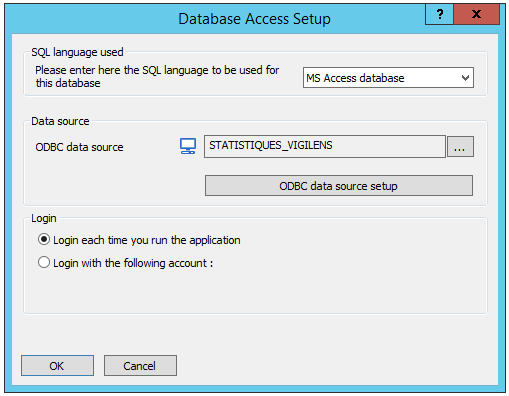Expand the SQL language dropdown arrow
509x396 pixels.
(465, 78)
